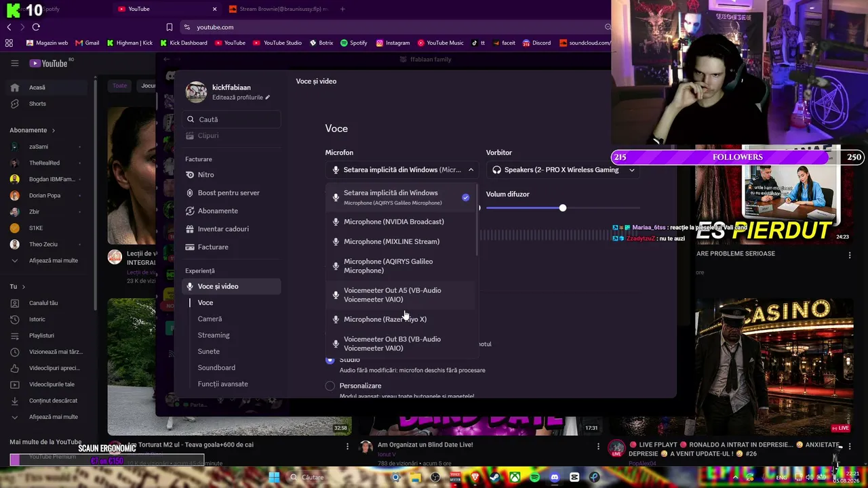Open YouTube Studio bookmark
868x488 pixels.
[277, 43]
